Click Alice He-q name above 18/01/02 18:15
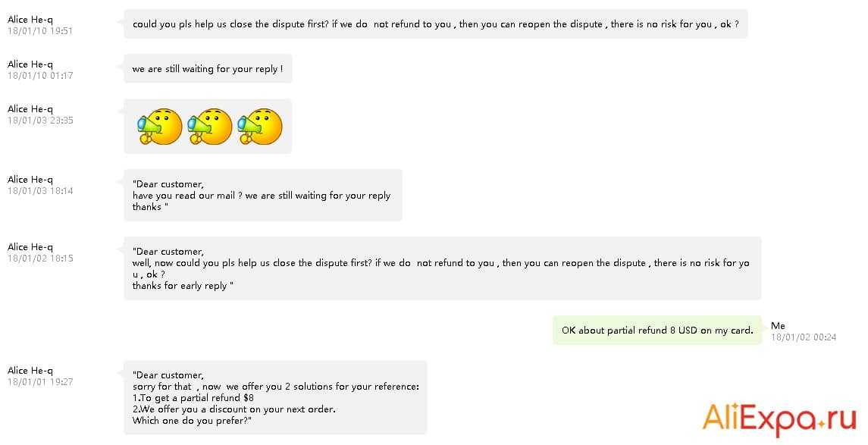The height and width of the screenshot is (445, 868). click(30, 247)
